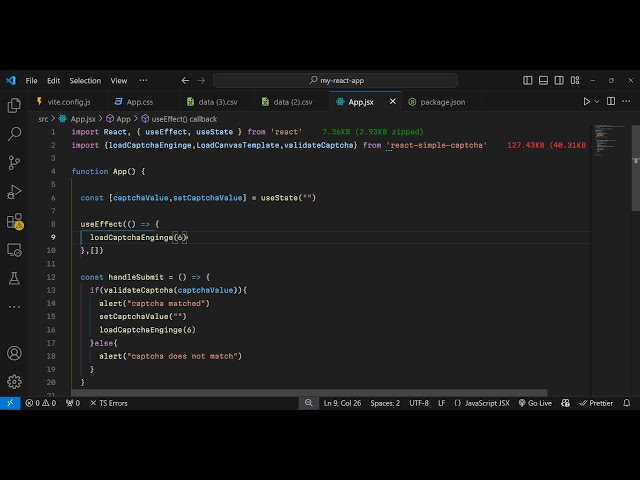This screenshot has height=480, width=640.
Task: Click the Run code play button
Action: tap(587, 101)
